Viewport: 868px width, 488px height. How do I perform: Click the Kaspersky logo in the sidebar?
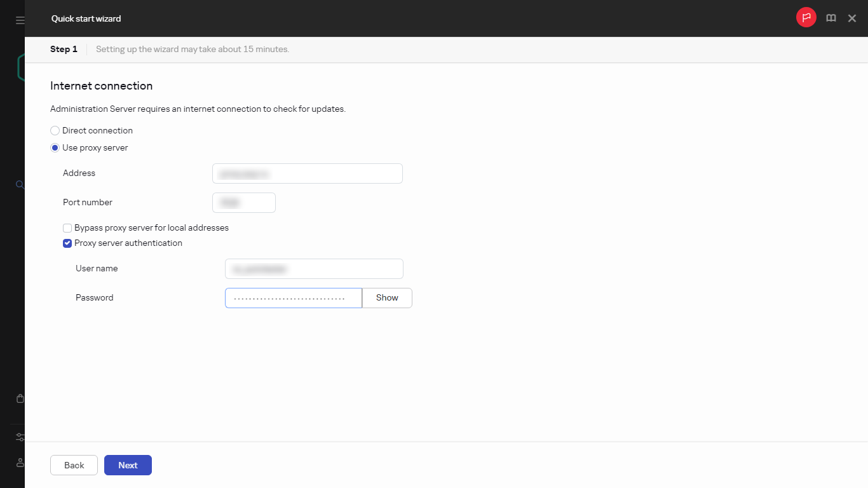pos(20,67)
